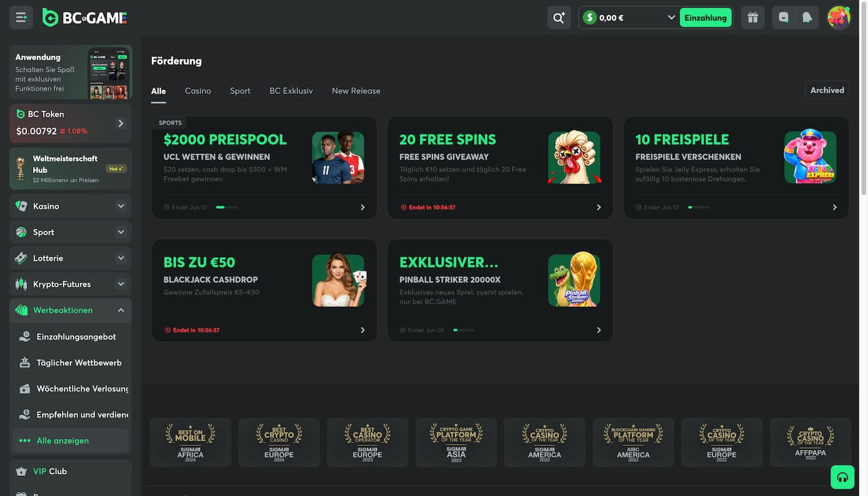868x496 pixels.
Task: Click the Hot badge on Weltmeisterschaft Hub
Action: point(116,169)
